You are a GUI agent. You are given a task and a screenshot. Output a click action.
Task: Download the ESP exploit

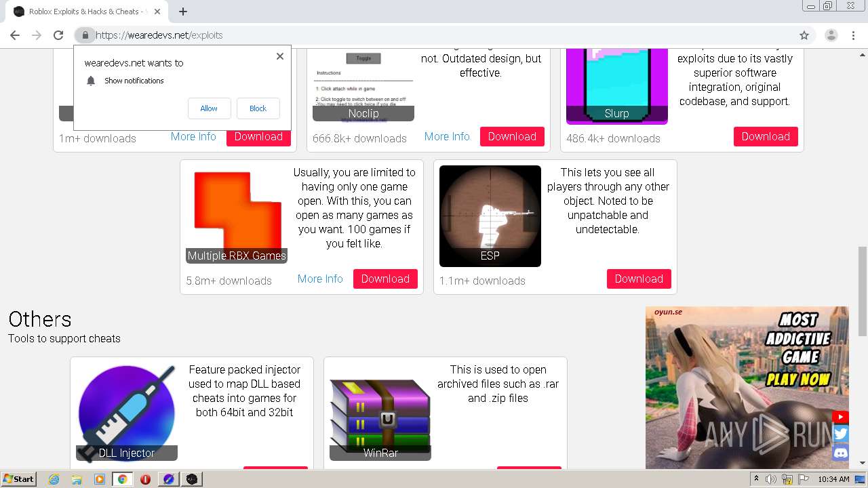pos(639,279)
